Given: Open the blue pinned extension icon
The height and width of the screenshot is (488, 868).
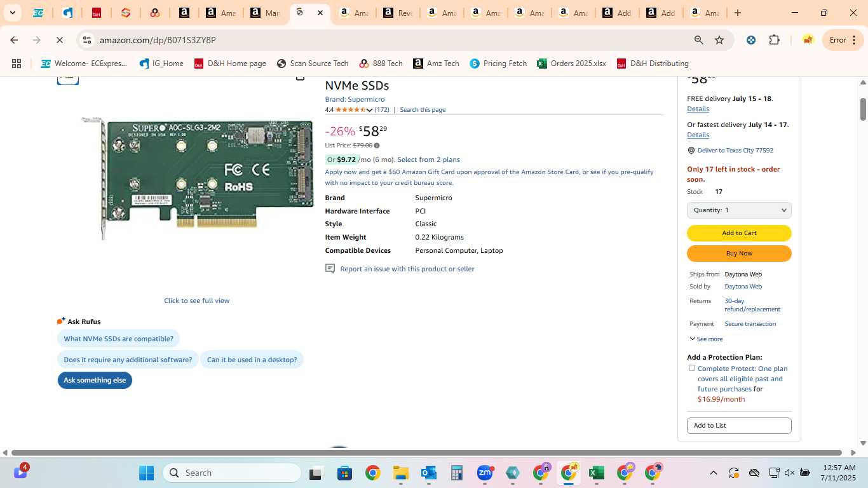Looking at the screenshot, I should pos(751,40).
